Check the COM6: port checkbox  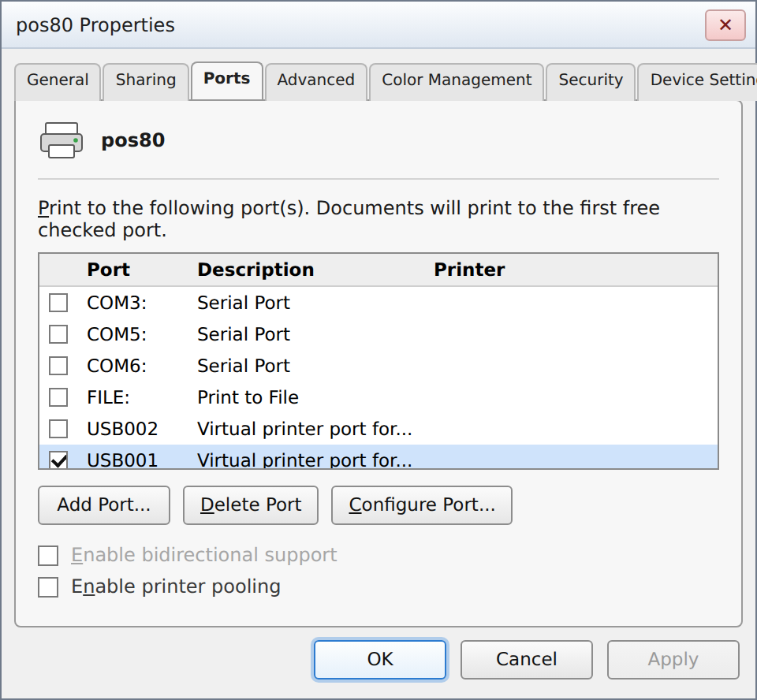click(x=58, y=366)
